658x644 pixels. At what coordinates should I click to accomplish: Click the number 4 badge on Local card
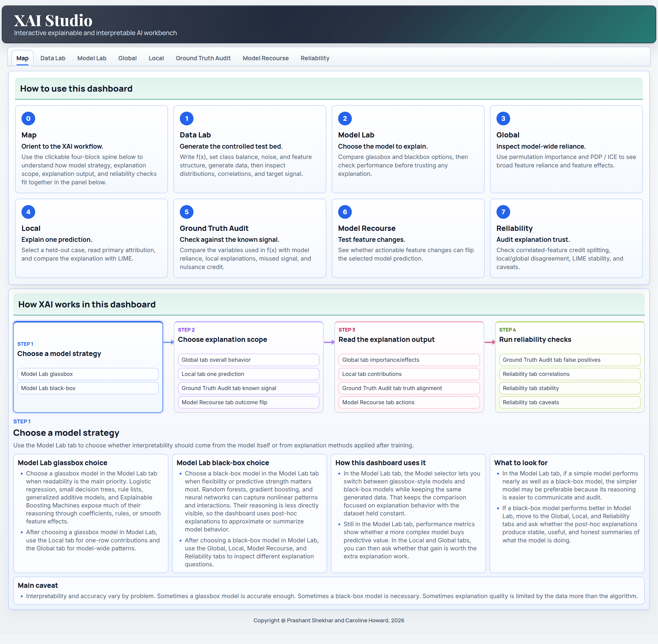[28, 212]
